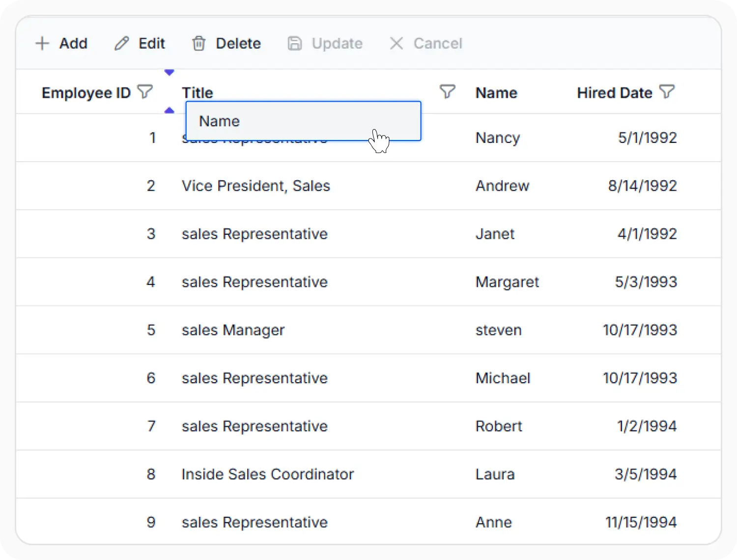Image resolution: width=737 pixels, height=560 pixels.
Task: Click Employee ID 6 cell
Action: click(x=151, y=378)
